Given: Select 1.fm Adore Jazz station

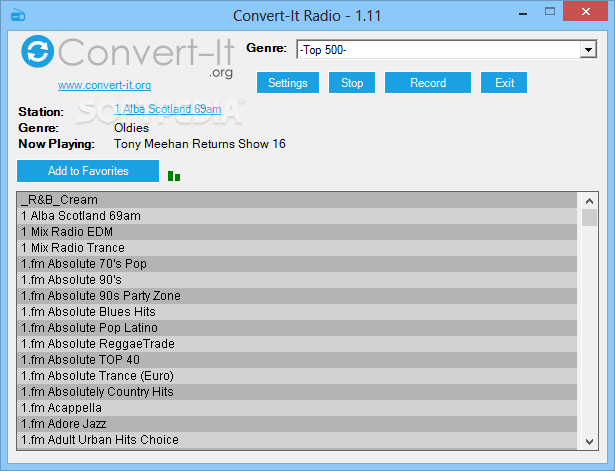Looking at the screenshot, I should click(x=297, y=424).
